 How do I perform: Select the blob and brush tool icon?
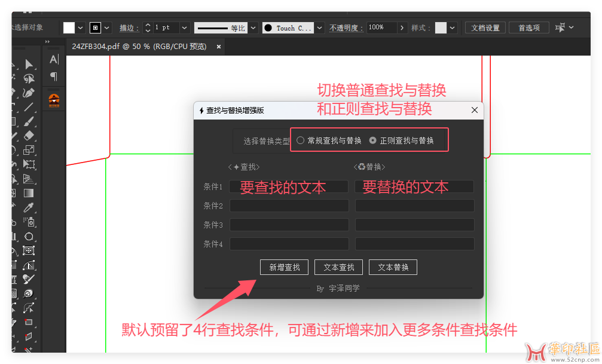pyautogui.click(x=29, y=279)
